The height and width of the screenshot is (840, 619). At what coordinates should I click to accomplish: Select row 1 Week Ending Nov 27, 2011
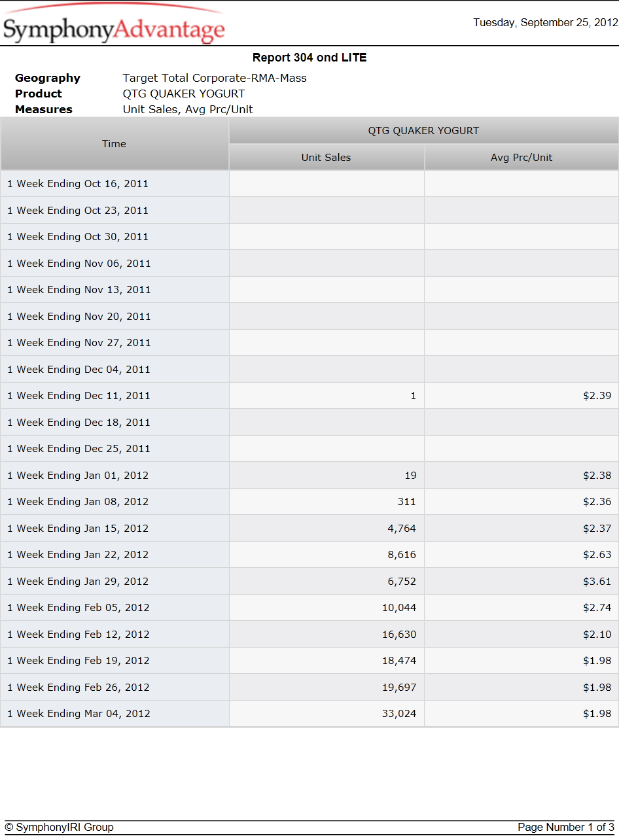tap(309, 343)
